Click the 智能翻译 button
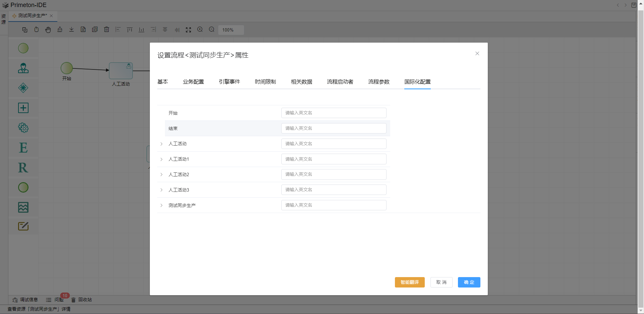The image size is (644, 314). click(409, 282)
